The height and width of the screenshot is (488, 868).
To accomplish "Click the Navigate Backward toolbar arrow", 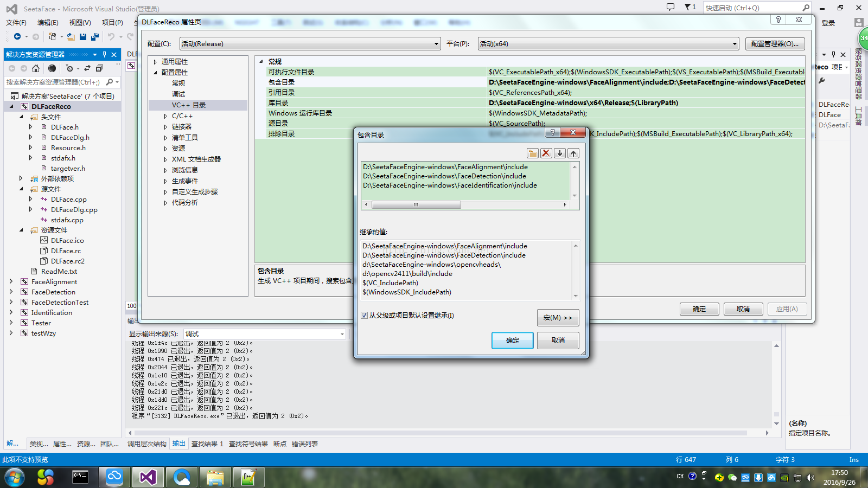I will point(17,36).
